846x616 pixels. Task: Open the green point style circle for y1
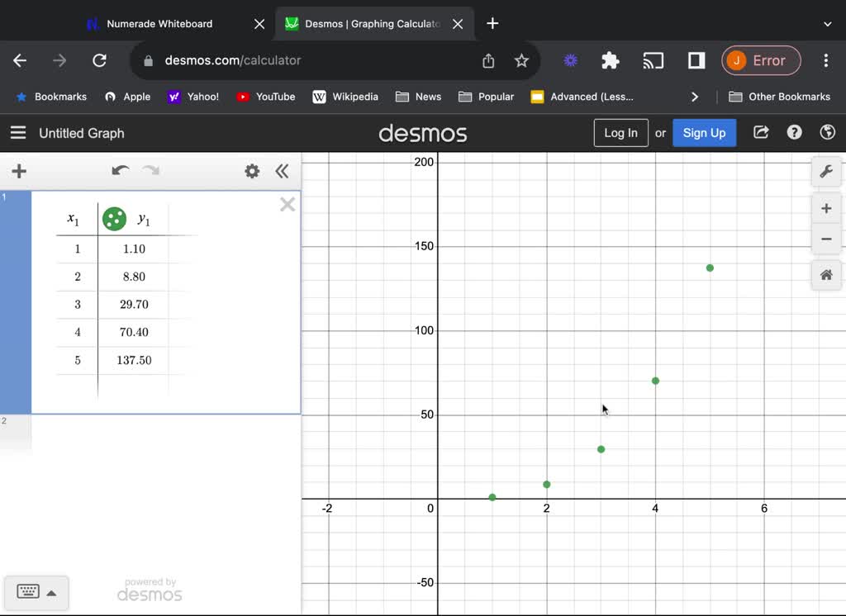click(x=113, y=218)
